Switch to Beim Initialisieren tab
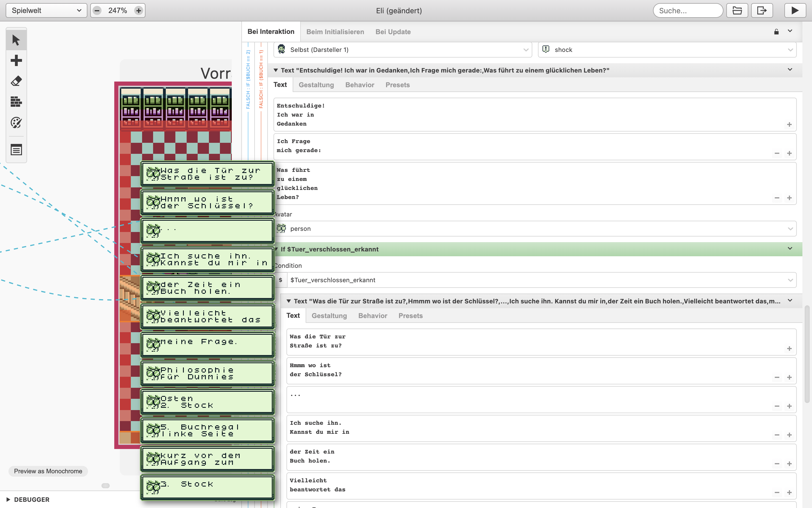 point(335,32)
